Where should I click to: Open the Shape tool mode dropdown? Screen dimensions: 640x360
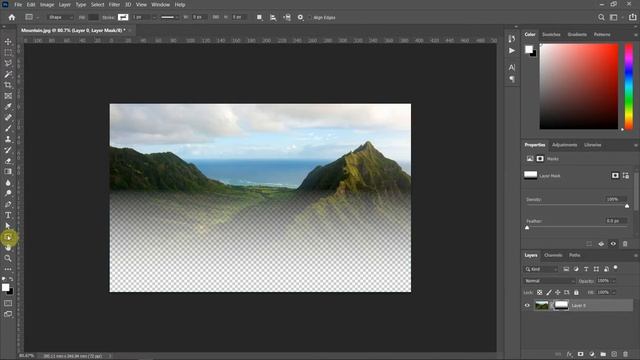click(60, 17)
